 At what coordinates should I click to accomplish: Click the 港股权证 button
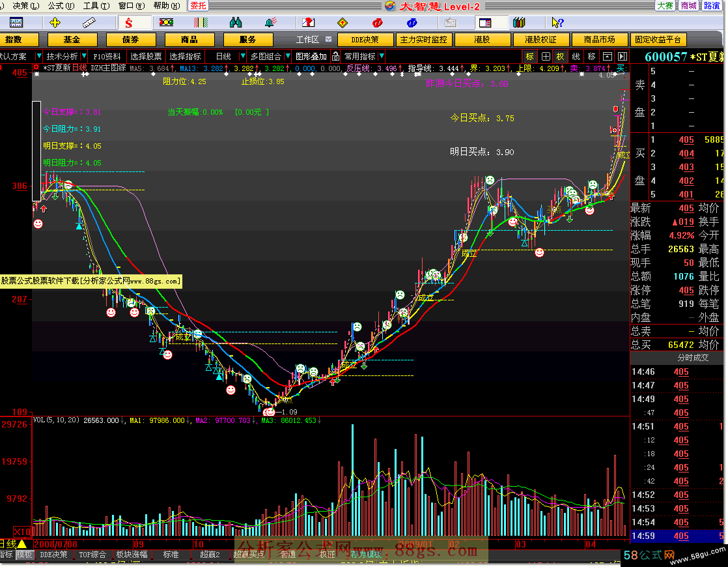tap(540, 40)
